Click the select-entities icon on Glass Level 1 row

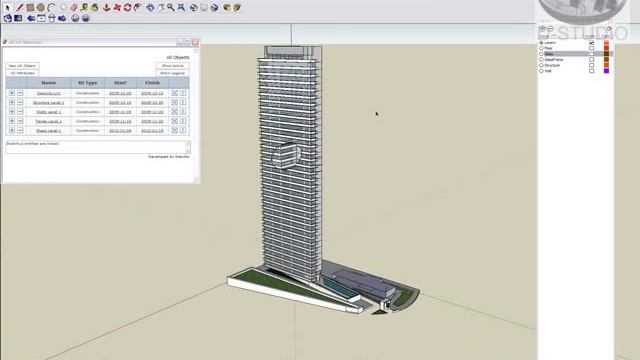(174, 131)
